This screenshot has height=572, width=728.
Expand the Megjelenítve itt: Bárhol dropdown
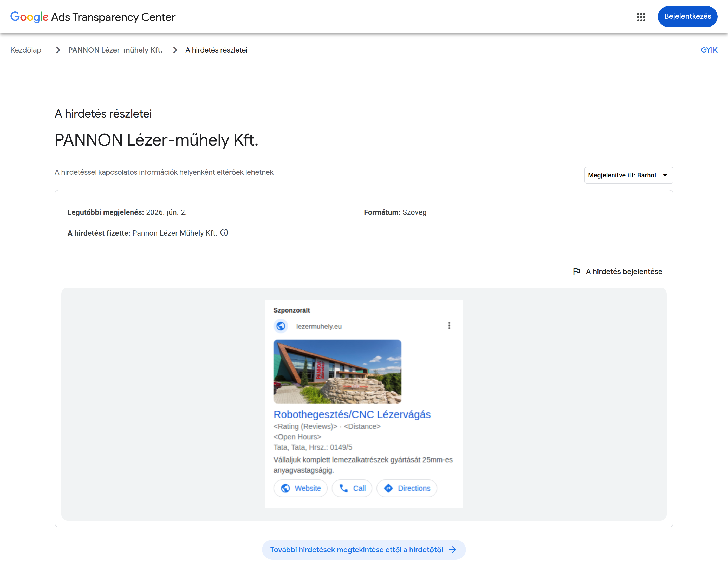(628, 175)
